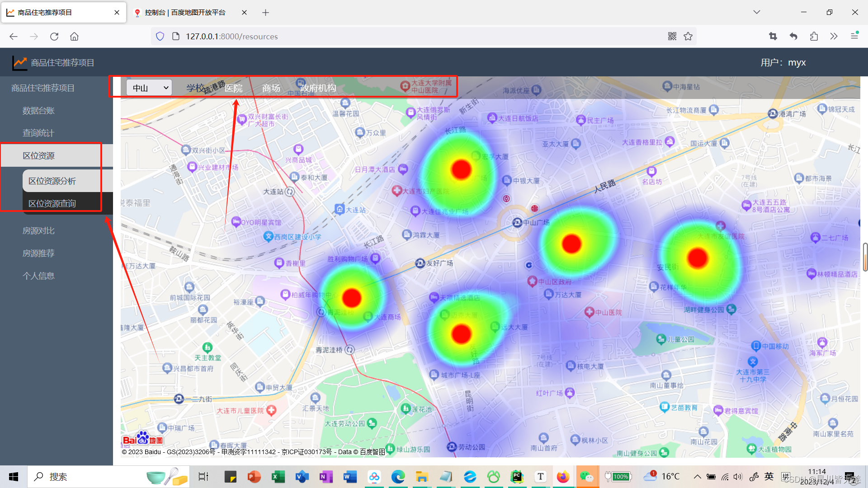
Task: Select the 医院 filter link
Action: (x=234, y=88)
